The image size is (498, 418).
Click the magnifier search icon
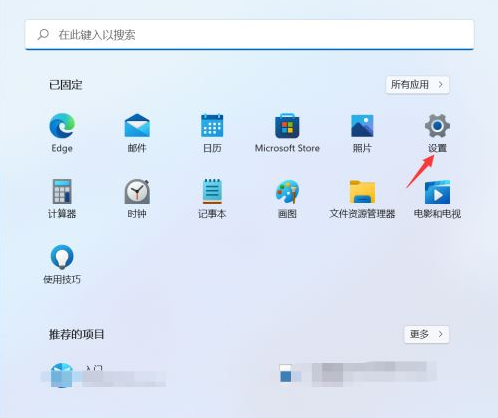43,34
